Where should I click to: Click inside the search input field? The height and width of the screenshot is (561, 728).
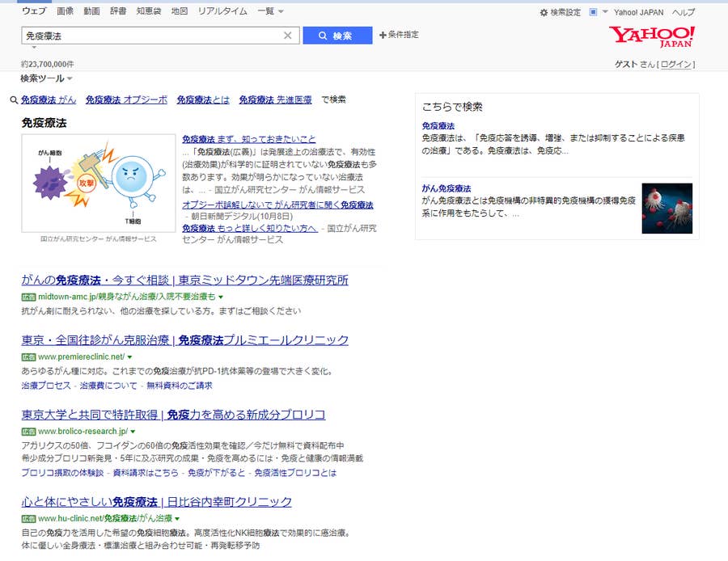pos(150,36)
